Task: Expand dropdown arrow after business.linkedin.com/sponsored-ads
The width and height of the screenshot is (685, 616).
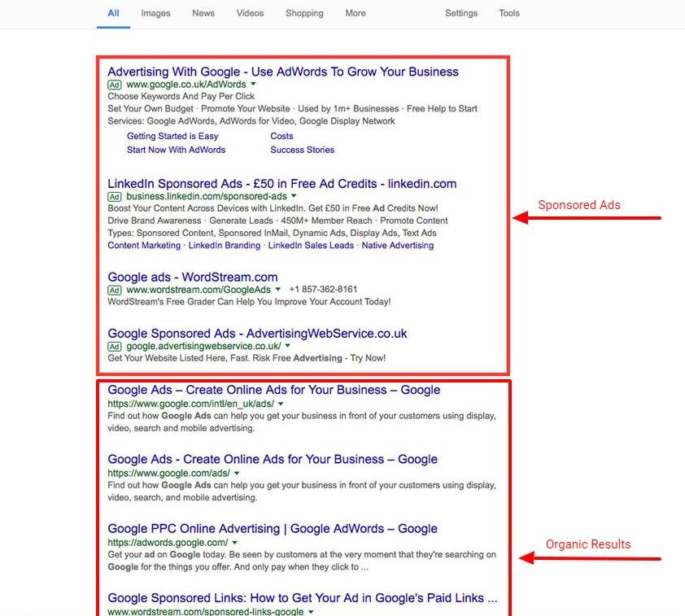Action: [x=294, y=196]
